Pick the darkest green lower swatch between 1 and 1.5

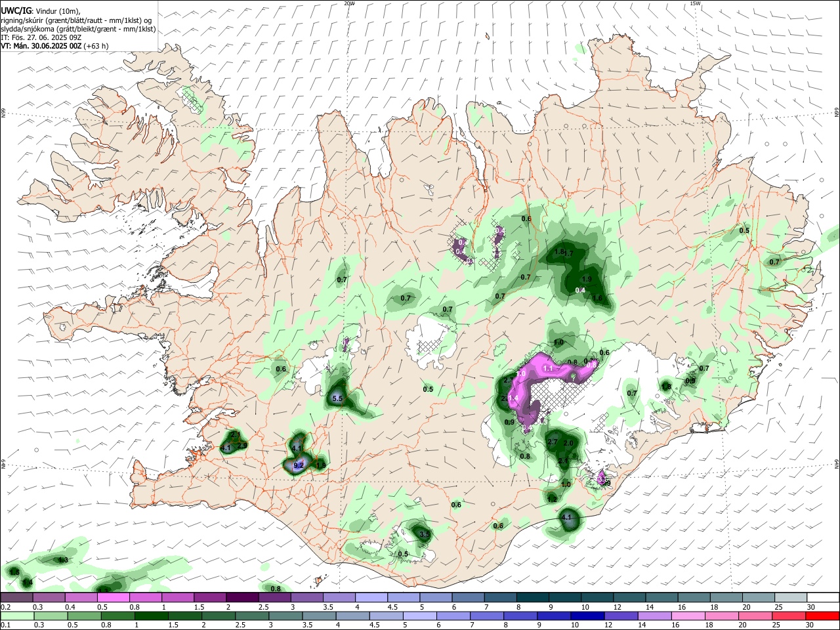[x=151, y=616]
